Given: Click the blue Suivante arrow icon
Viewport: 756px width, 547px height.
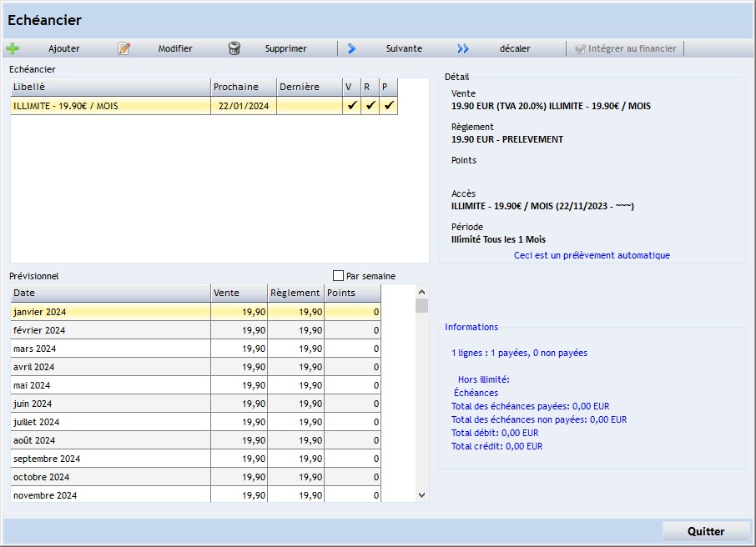Looking at the screenshot, I should pos(352,48).
